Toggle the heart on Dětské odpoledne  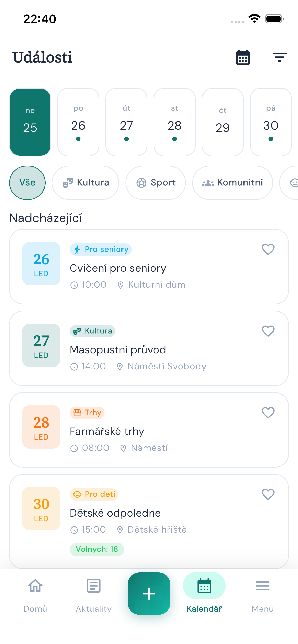[x=268, y=494]
